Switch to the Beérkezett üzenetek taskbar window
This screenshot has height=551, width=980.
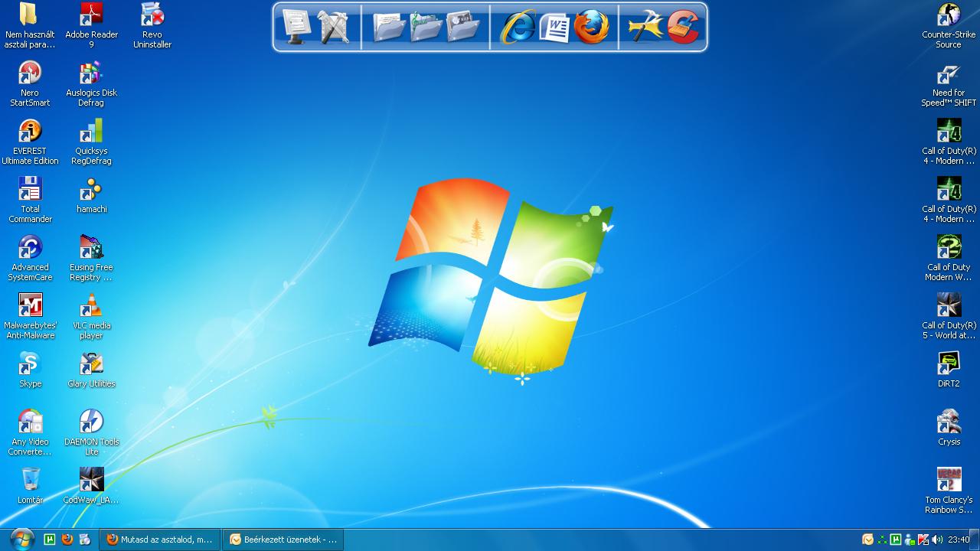(283, 540)
